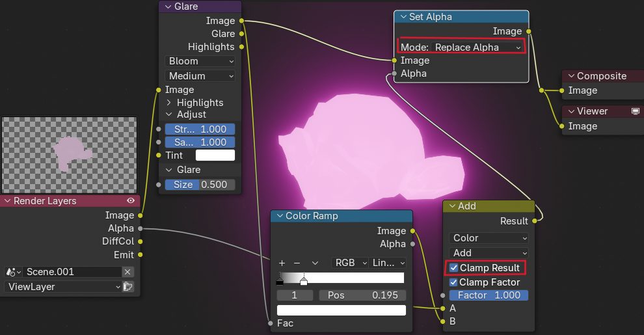Click the Render Layers preview eye icon
Image resolution: width=644 pixels, height=335 pixels.
(131, 201)
